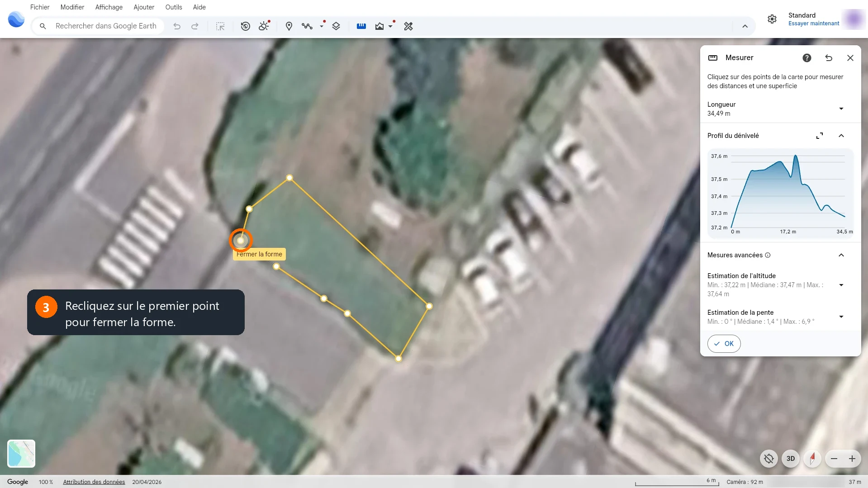Open Estimation de la pente dropdown
The width and height of the screenshot is (868, 488).
pos(841,317)
